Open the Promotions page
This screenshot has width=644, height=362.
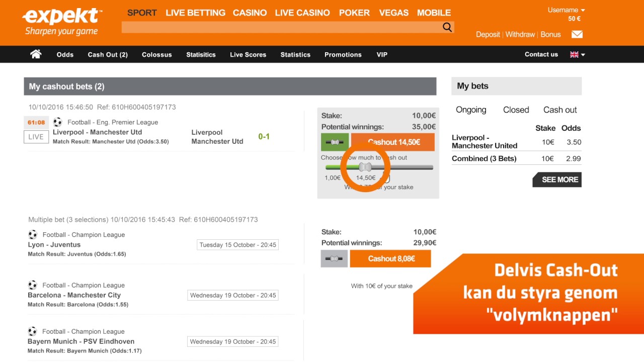[343, 54]
